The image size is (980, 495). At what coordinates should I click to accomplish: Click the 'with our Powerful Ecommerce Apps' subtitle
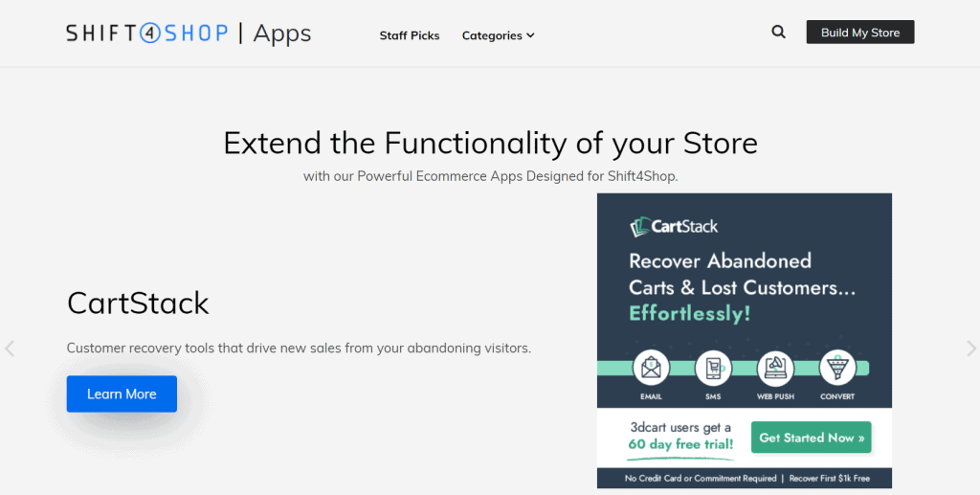tap(491, 176)
